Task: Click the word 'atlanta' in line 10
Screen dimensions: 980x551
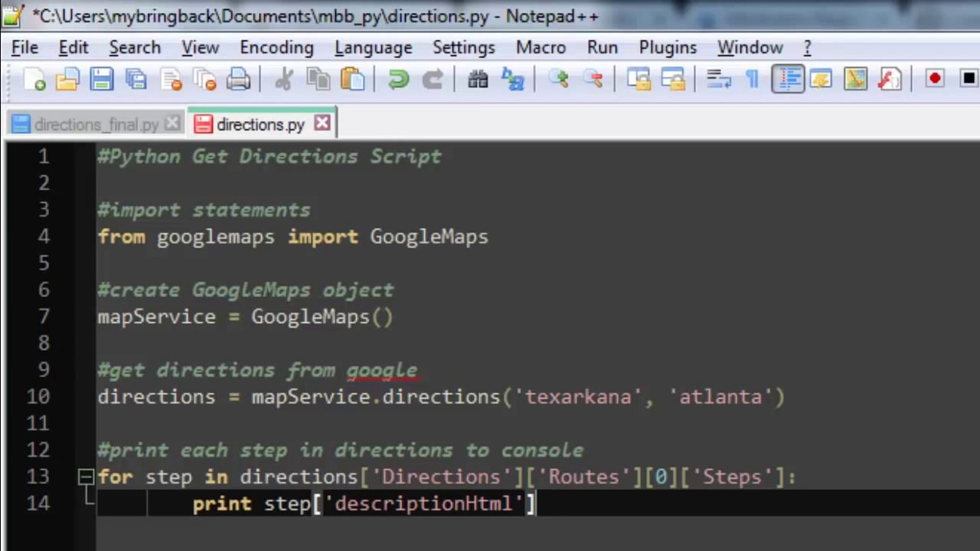Action: click(x=721, y=396)
